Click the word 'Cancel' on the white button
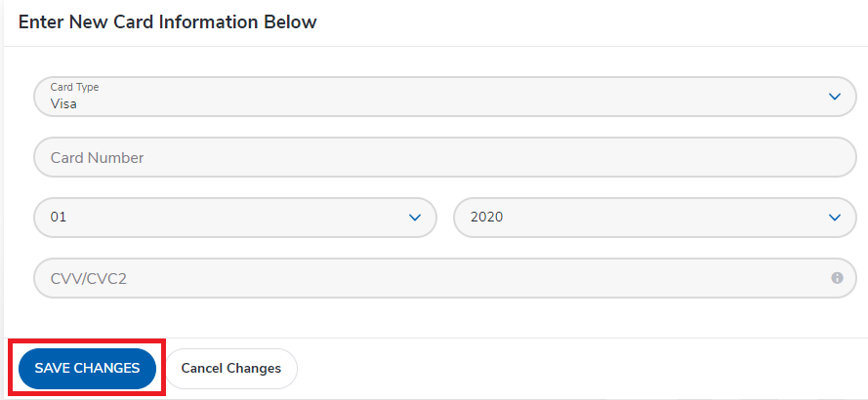 click(x=202, y=369)
